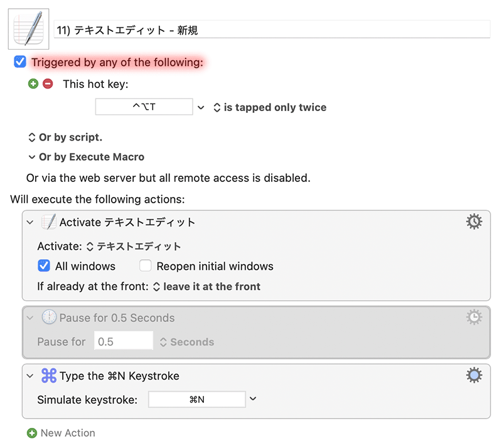Click the simulate keystroke field ⌘N

click(x=197, y=399)
